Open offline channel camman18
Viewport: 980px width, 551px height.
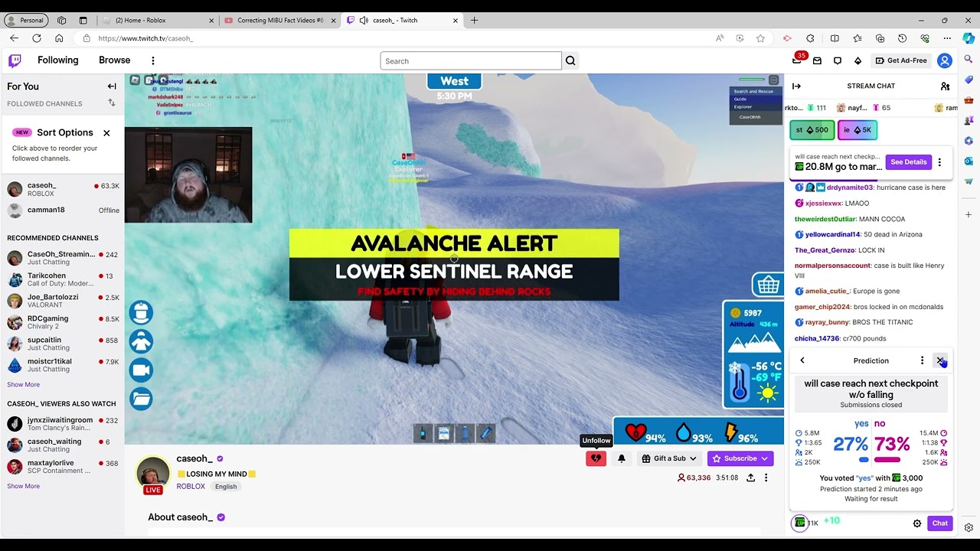pos(62,210)
